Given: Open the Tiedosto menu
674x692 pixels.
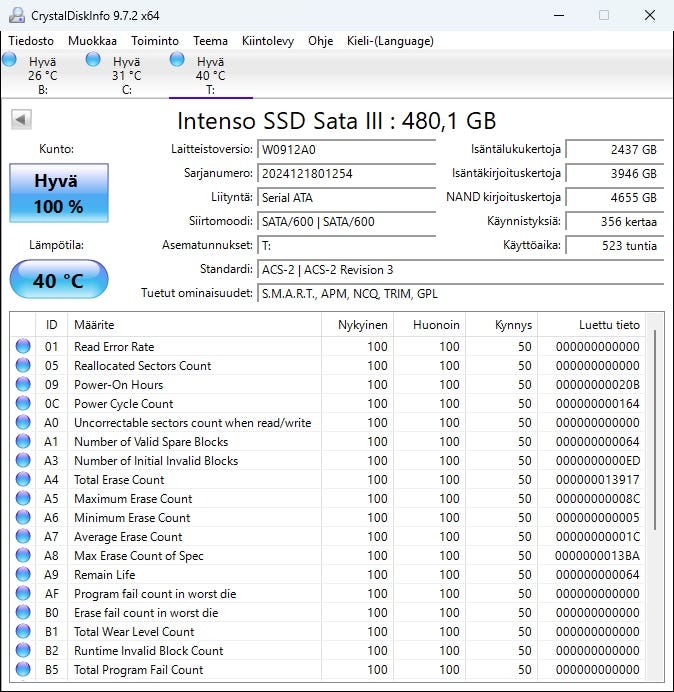Looking at the screenshot, I should [x=31, y=41].
